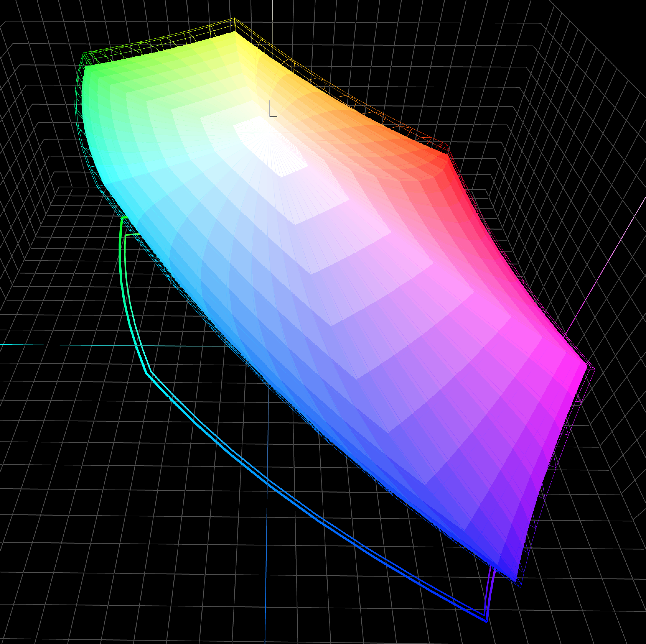Click the green top of projected outline

click(x=124, y=218)
